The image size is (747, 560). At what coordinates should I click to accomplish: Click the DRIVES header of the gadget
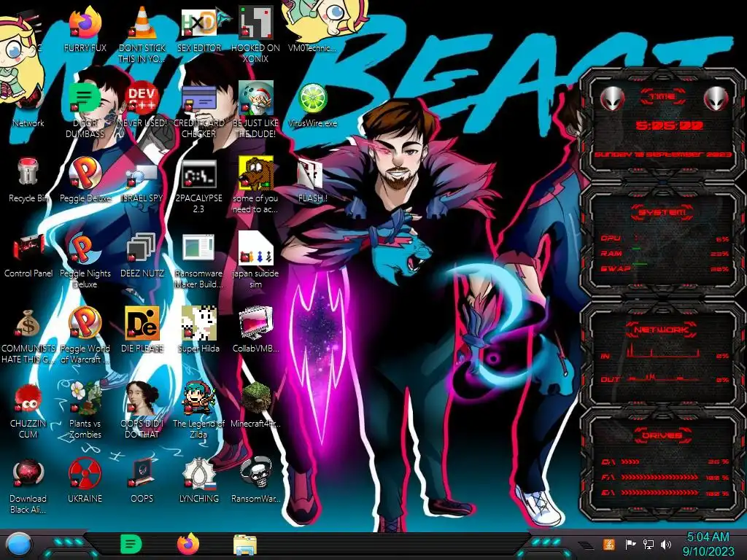pos(662,435)
